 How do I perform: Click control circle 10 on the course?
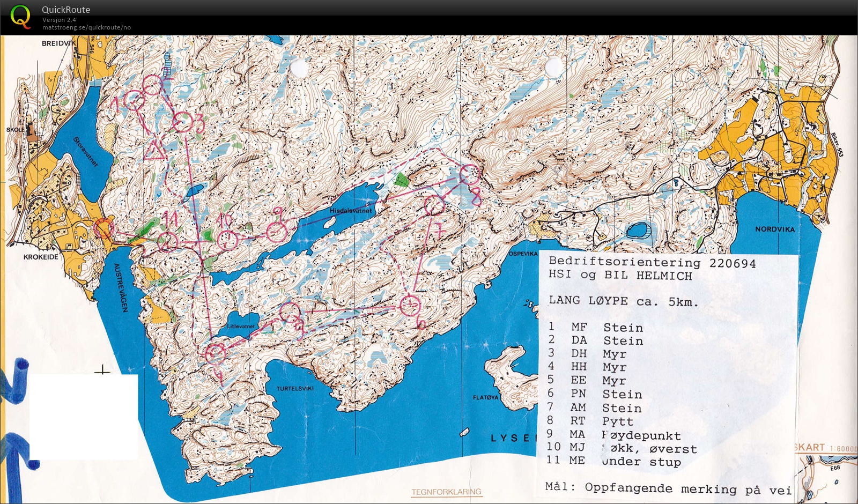pos(228,239)
